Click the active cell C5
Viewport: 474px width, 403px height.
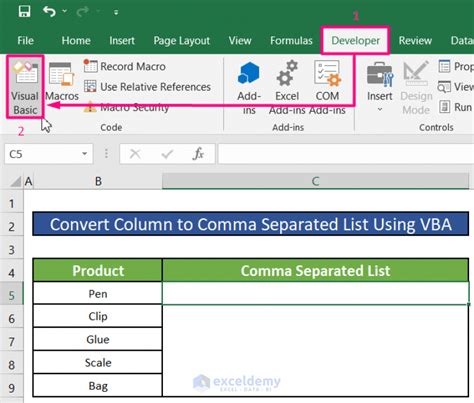pyautogui.click(x=315, y=293)
